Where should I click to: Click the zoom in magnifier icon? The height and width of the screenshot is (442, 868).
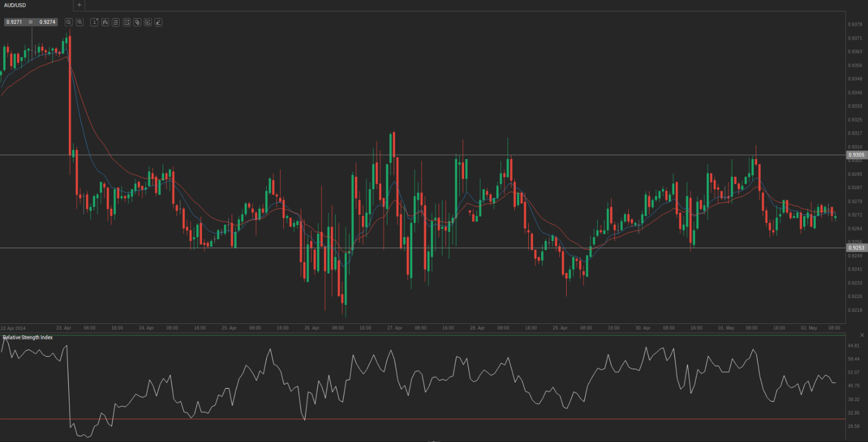click(80, 22)
